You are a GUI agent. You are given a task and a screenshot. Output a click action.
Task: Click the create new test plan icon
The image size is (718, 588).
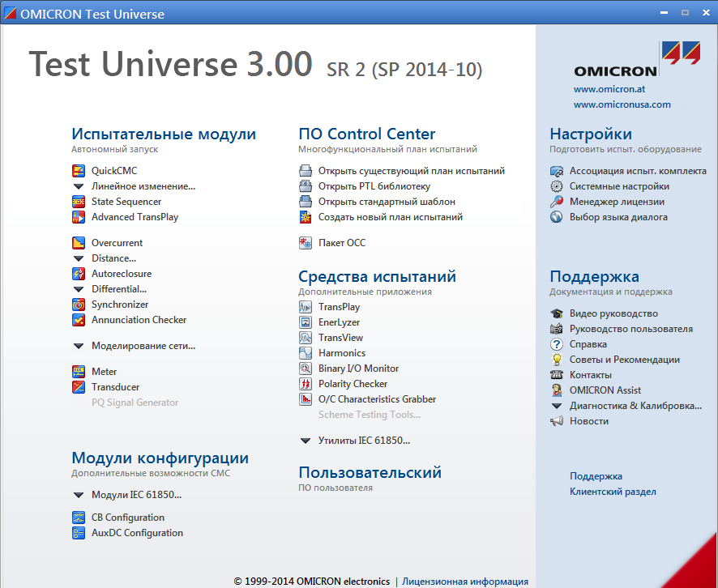click(x=306, y=217)
